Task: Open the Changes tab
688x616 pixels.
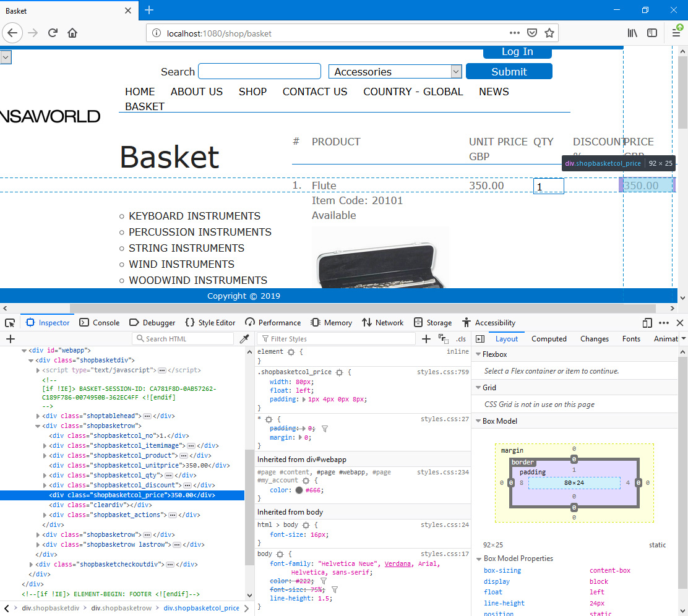Action: point(595,339)
